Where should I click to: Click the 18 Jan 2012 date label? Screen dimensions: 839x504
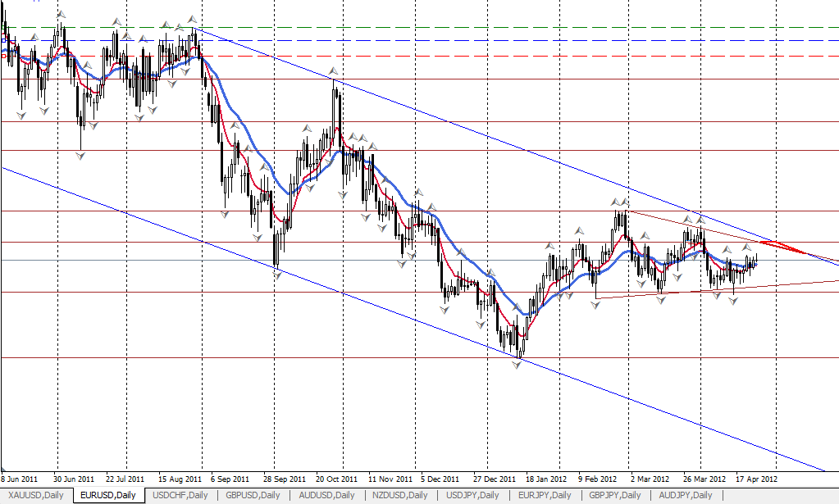546,479
